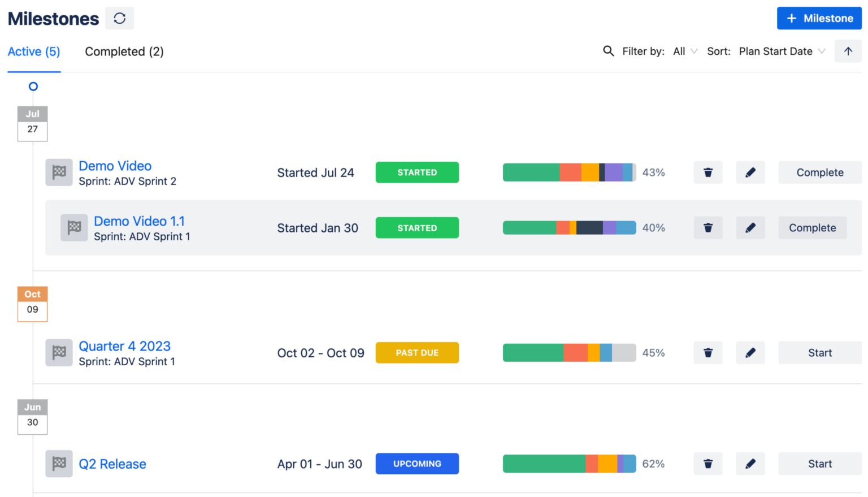Click the flag icon for Q2 Release

59,463
